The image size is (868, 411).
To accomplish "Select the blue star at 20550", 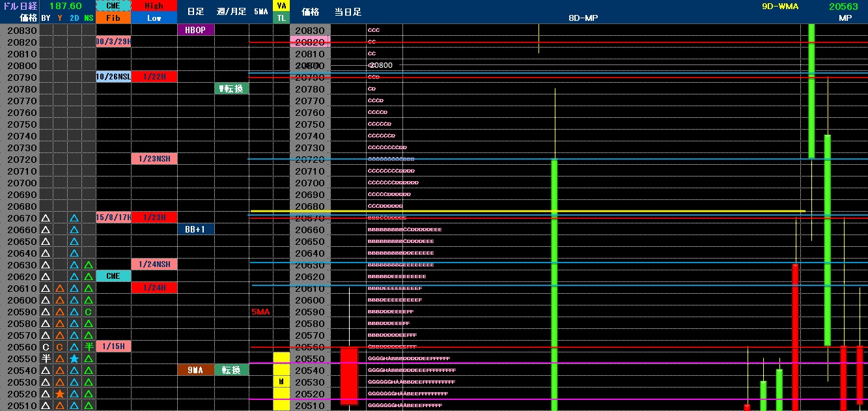I will 74,358.
